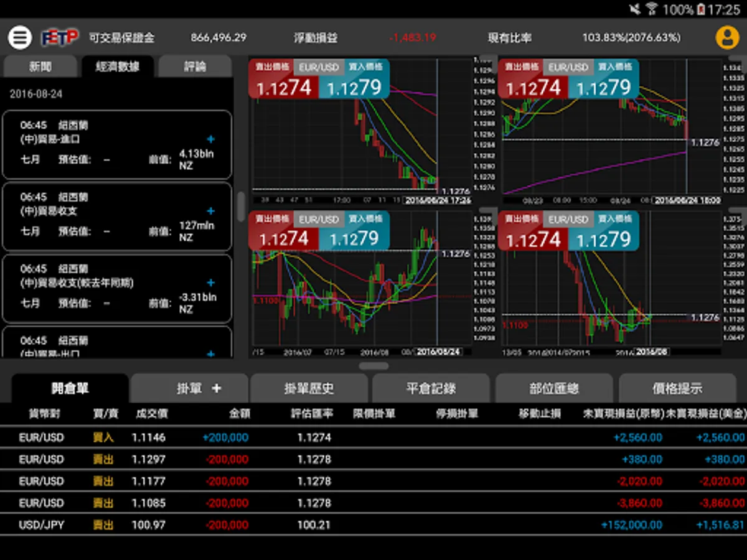The height and width of the screenshot is (560, 747).
Task: Add a new order with plus icon
Action: point(217,388)
